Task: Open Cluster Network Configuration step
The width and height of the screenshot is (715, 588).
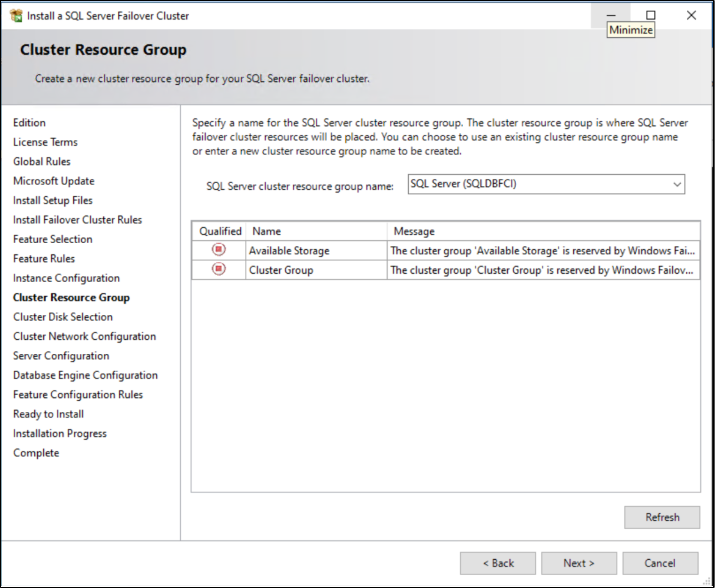Action: coord(84,337)
